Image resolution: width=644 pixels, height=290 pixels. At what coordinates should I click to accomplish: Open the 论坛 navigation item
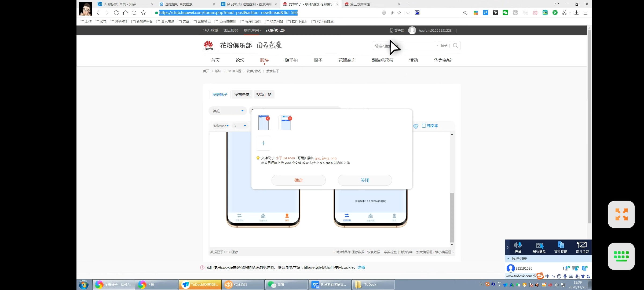pyautogui.click(x=240, y=60)
